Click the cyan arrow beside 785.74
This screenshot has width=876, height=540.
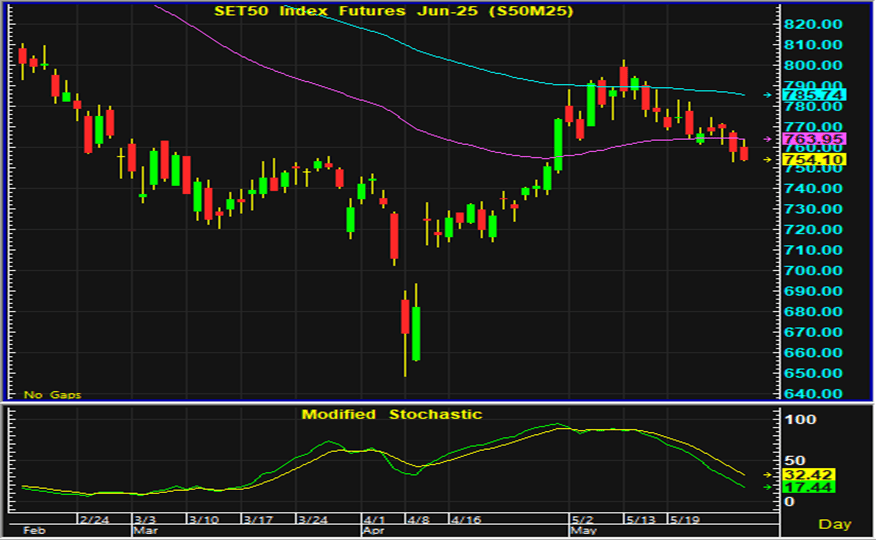(768, 95)
